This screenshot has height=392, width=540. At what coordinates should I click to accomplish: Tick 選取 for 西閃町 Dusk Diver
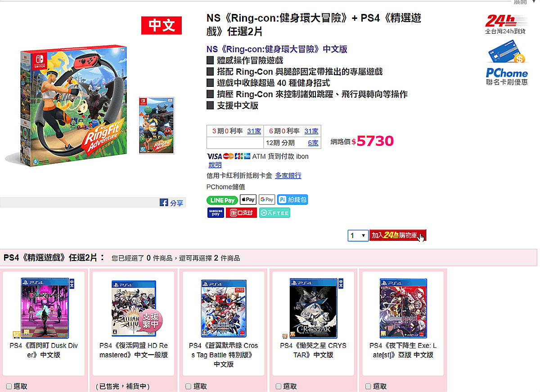(9, 386)
